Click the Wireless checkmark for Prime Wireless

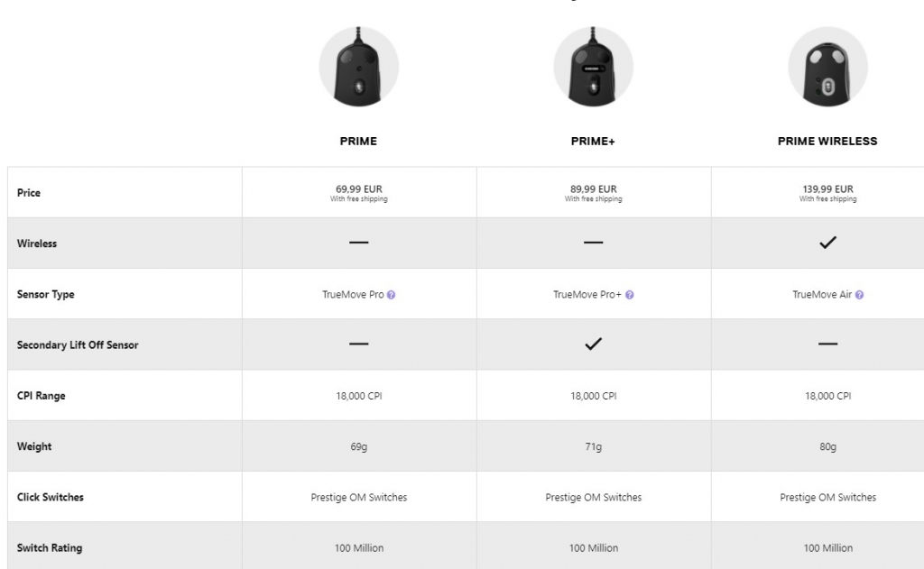point(827,243)
